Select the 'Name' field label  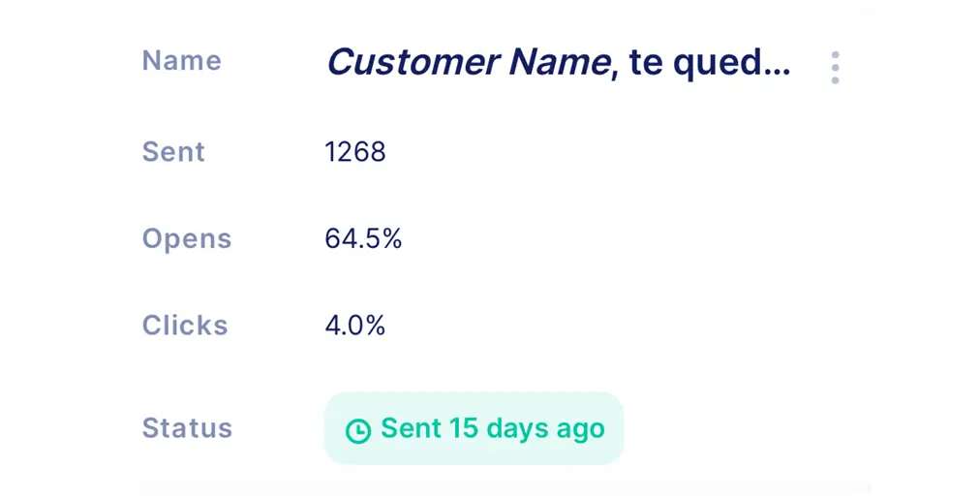182,61
